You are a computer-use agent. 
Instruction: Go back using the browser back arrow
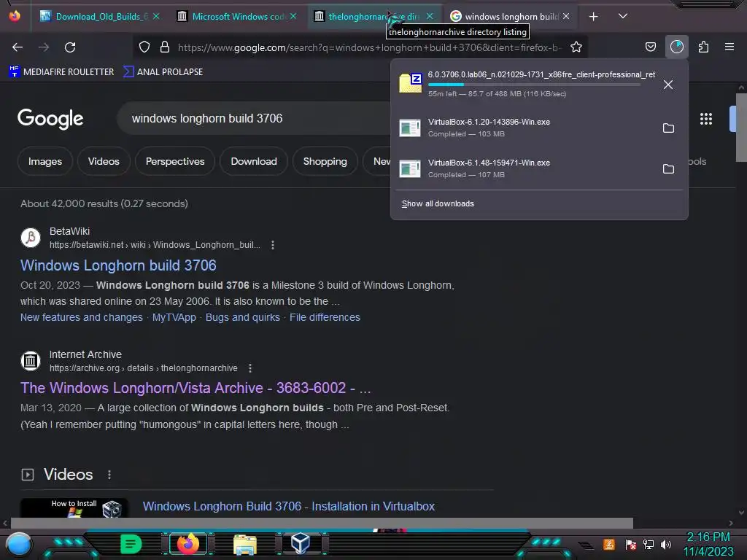(18, 47)
